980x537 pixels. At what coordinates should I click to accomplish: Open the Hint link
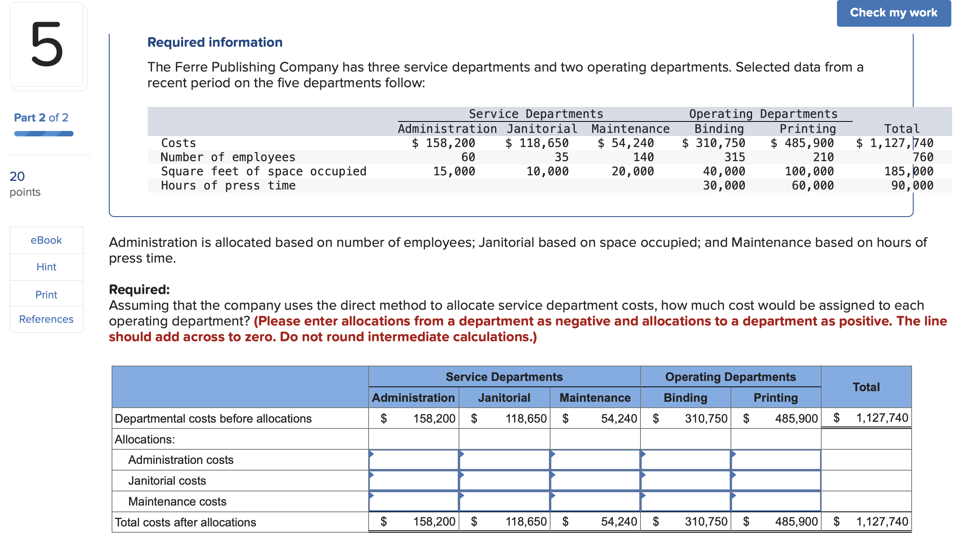point(46,267)
